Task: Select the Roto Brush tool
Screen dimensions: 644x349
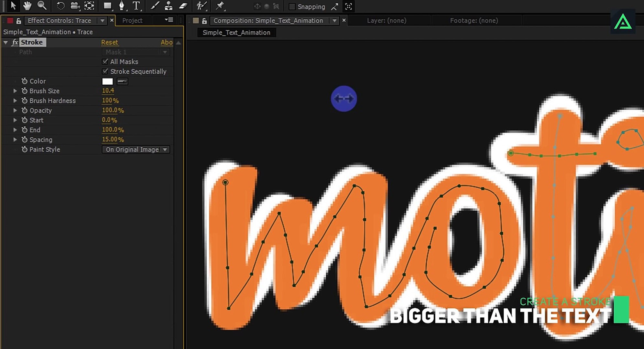Action: 202,5
